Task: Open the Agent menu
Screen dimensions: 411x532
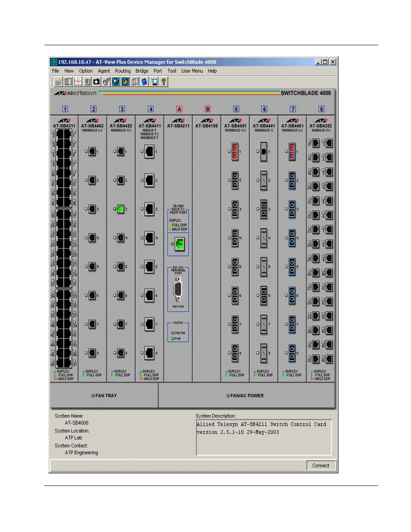Action: [x=104, y=71]
